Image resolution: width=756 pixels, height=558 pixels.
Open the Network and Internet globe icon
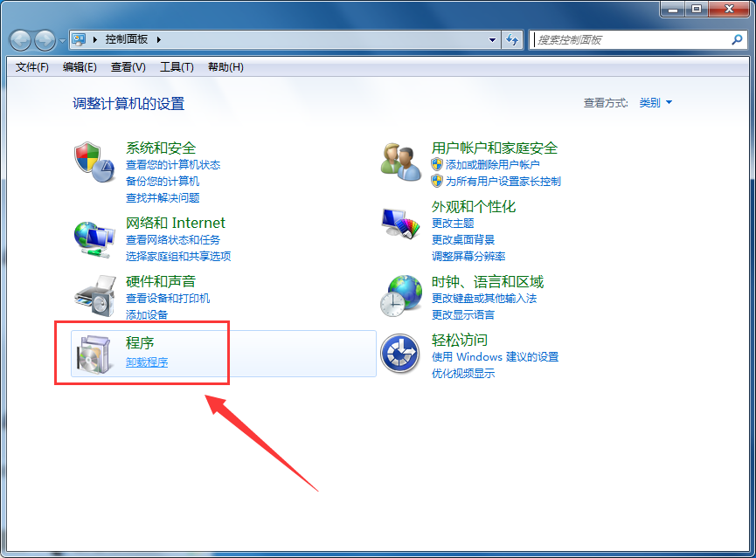94,239
